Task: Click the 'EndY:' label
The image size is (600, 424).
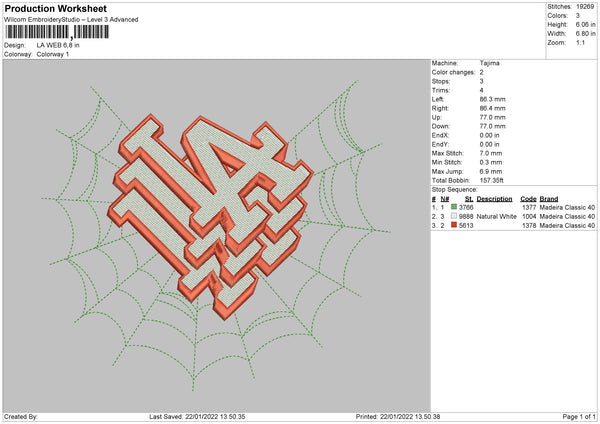Action: 440,145
